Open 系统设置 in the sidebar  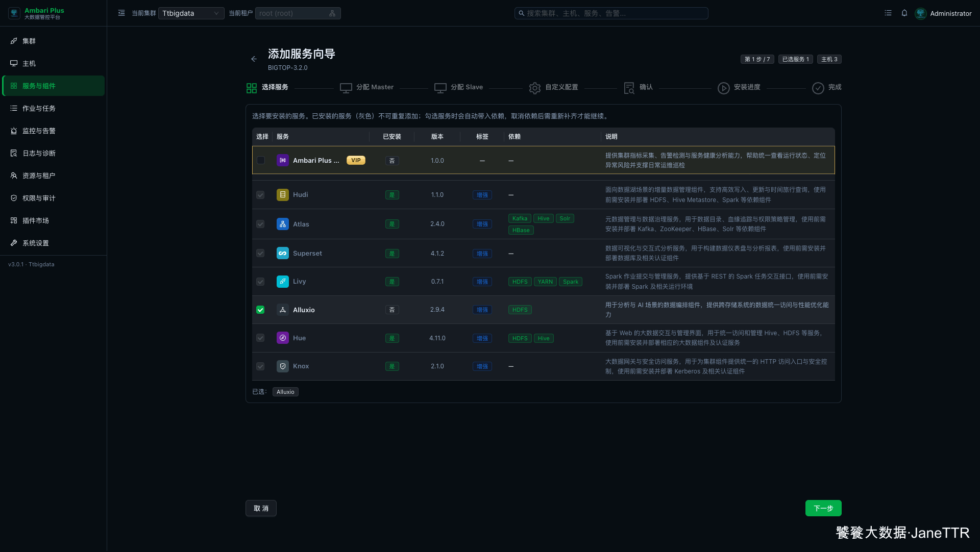(x=54, y=243)
